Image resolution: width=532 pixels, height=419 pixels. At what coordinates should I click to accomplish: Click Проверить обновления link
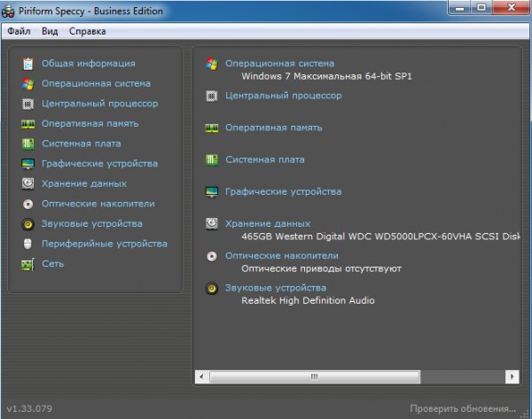point(463,408)
